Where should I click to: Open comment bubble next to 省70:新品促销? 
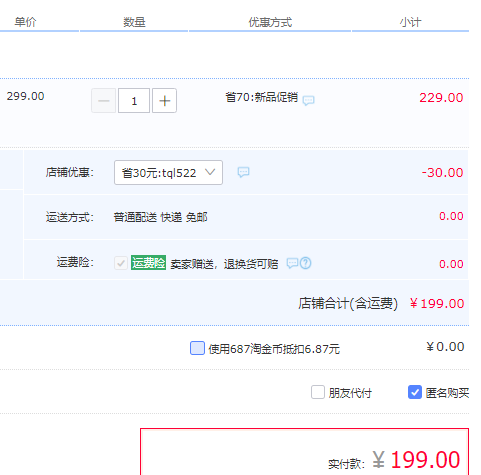point(308,100)
